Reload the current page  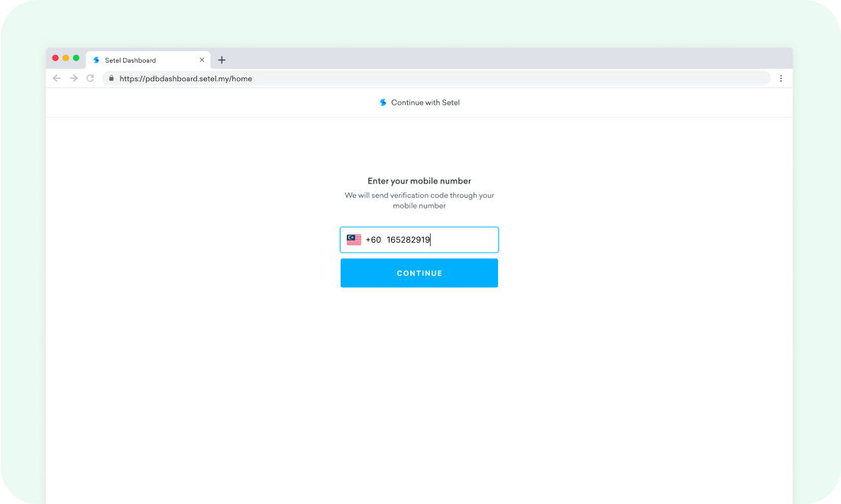tap(90, 78)
